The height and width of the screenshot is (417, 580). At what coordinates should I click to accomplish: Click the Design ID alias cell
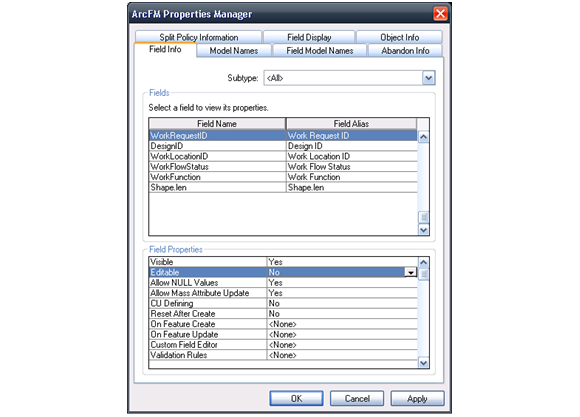point(352,146)
